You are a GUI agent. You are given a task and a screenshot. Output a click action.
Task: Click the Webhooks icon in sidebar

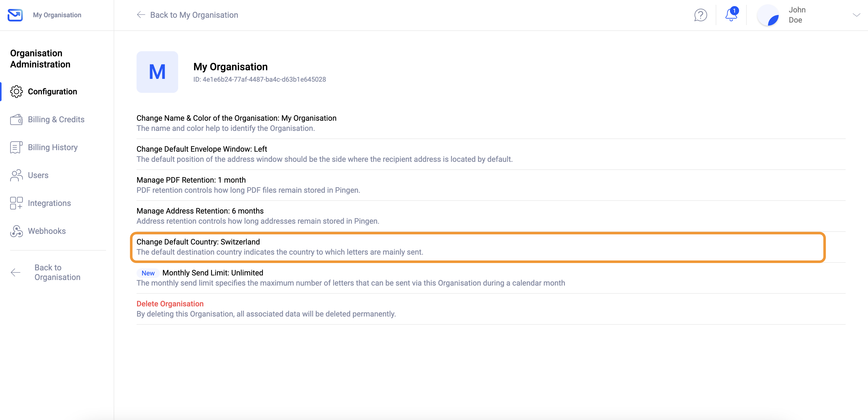point(16,231)
